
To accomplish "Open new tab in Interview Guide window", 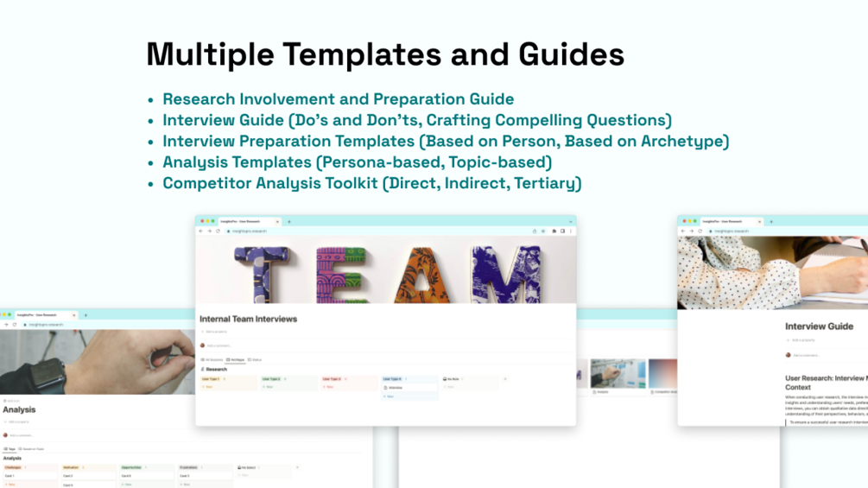I will pos(771,222).
